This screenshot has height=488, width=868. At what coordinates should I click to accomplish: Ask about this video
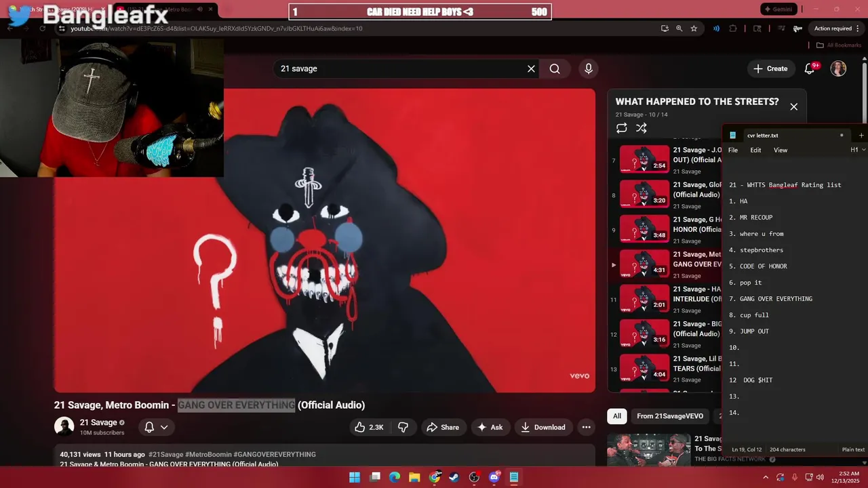490,427
